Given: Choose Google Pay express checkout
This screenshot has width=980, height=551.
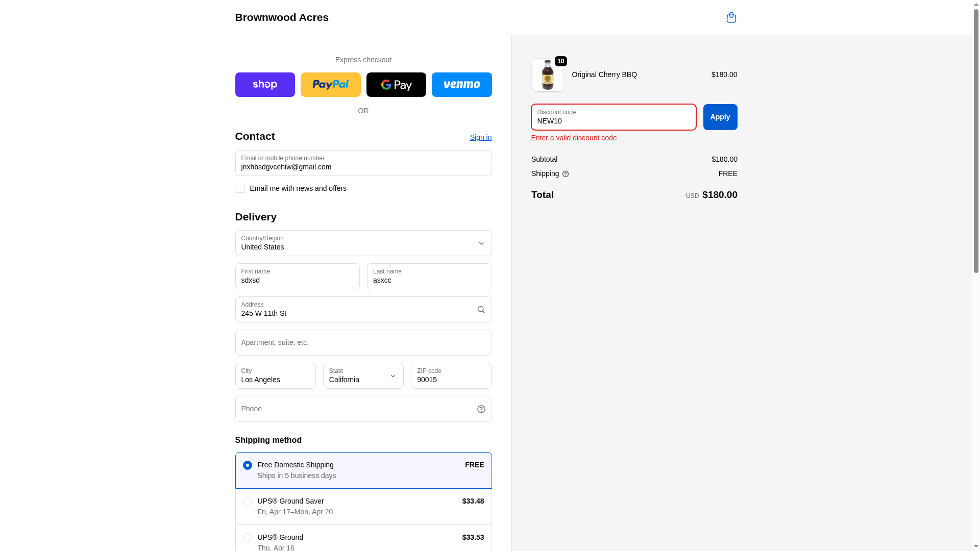Looking at the screenshot, I should click(x=396, y=85).
